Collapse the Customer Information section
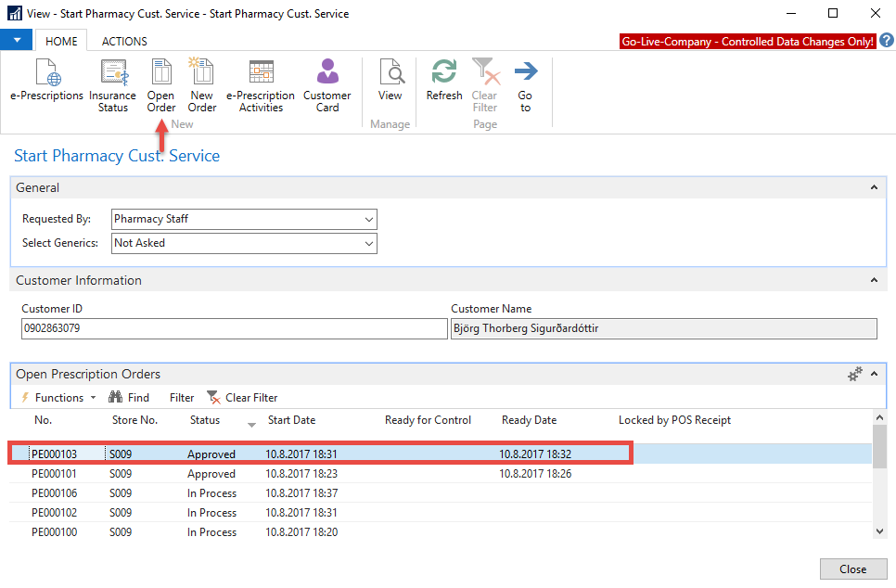The image size is (896, 588). click(874, 280)
